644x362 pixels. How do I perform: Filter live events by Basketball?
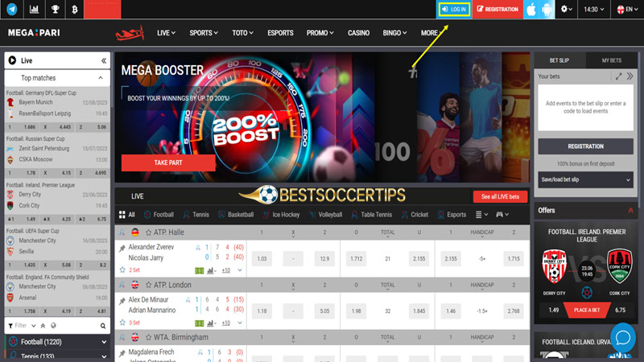pyautogui.click(x=236, y=214)
